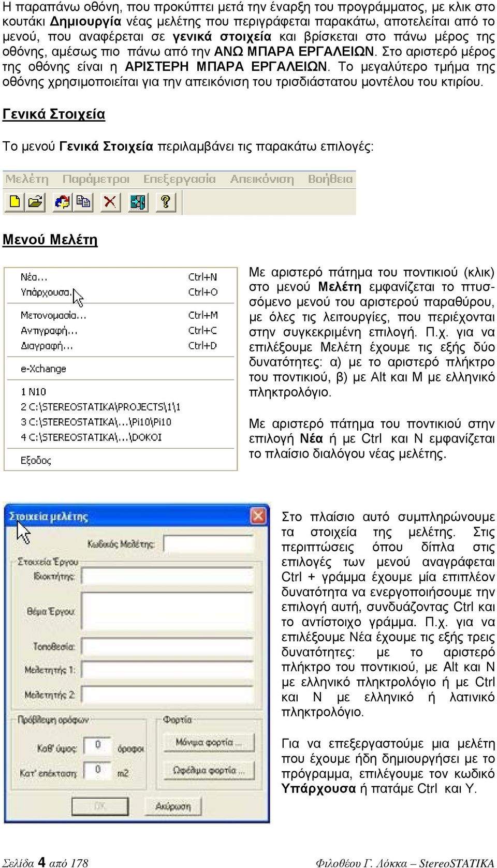Viewport: 497px width, 868px height.
Task: Click the Ακύρωση button
Action: coord(173,806)
